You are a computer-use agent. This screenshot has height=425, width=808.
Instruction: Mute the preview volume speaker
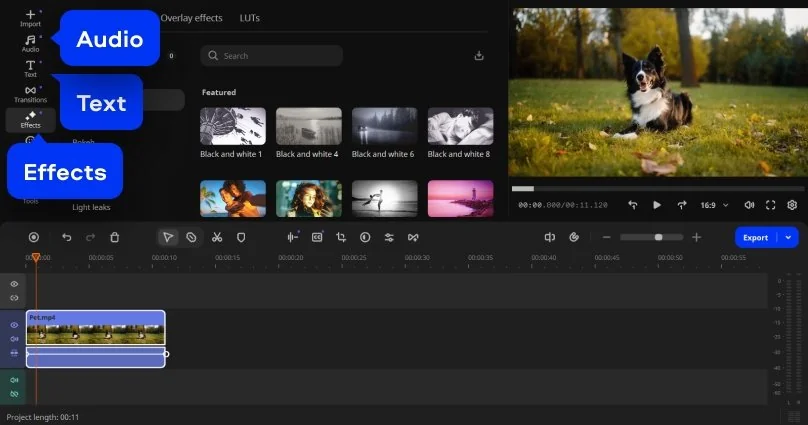coord(749,205)
